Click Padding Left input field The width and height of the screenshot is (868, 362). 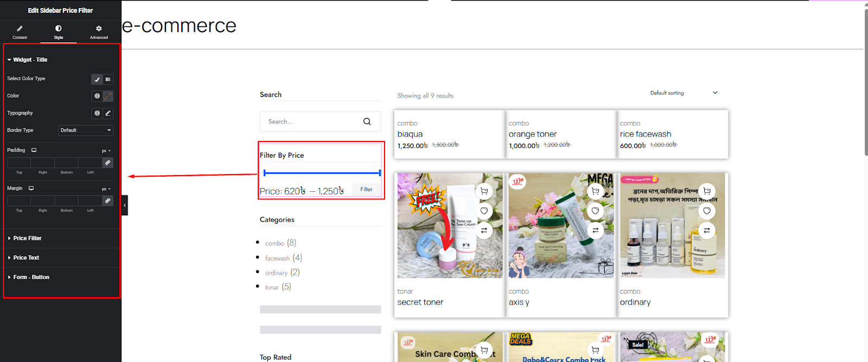point(90,163)
